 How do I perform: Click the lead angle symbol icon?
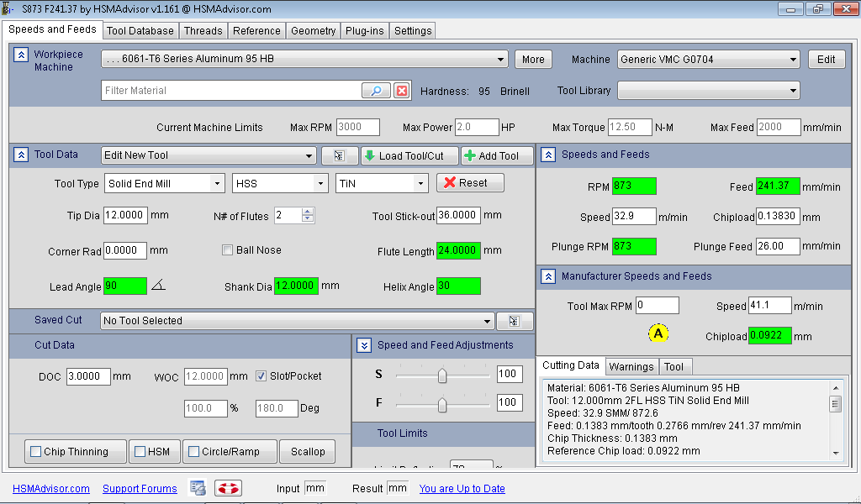click(x=158, y=286)
